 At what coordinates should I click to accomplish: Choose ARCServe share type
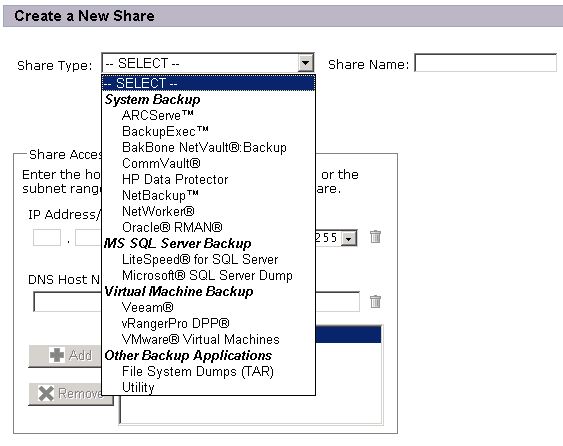(208, 115)
